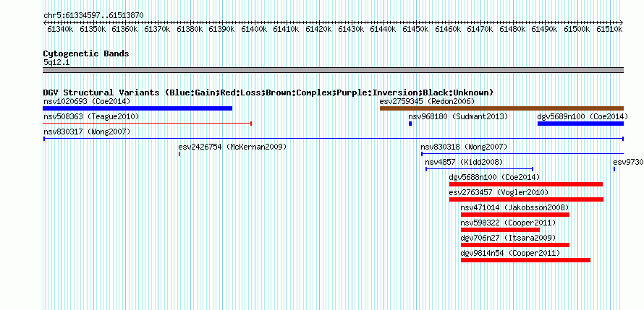
Task: Click the 61490k ruler tick label
Action: pos(546,29)
